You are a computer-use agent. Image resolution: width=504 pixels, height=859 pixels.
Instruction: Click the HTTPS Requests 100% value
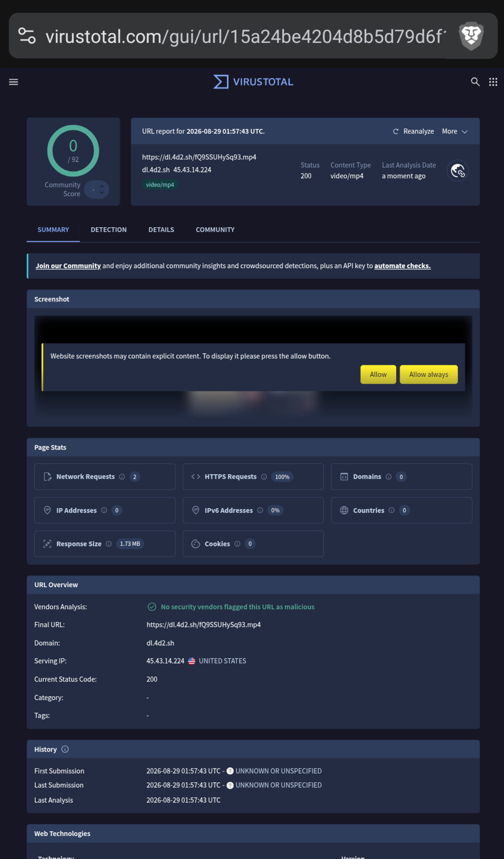[282, 477]
